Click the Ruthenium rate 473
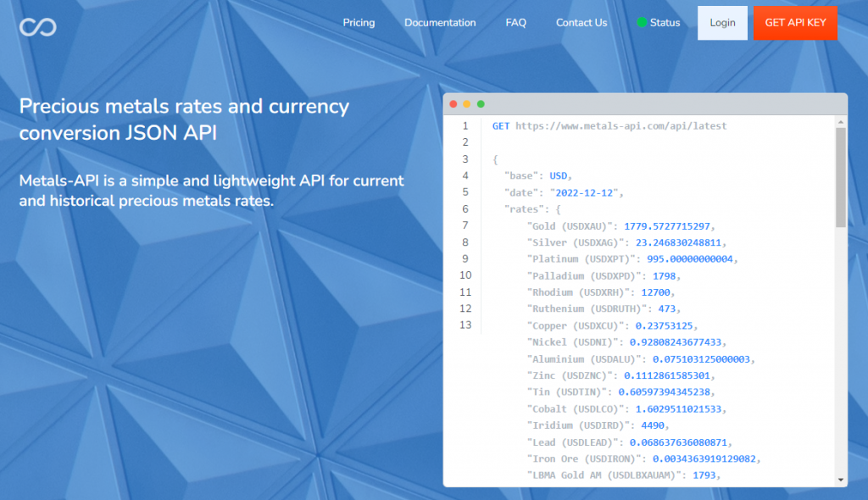The image size is (868, 500). click(x=666, y=309)
